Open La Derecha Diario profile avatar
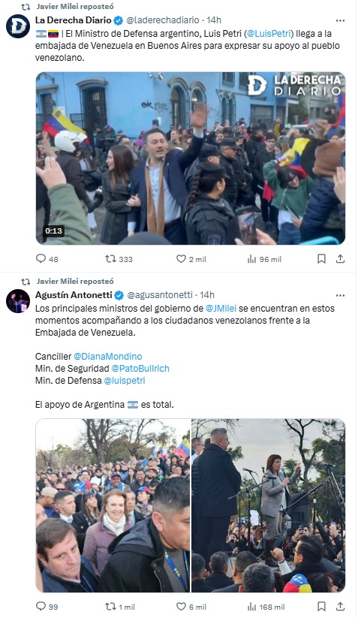The width and height of the screenshot is (364, 618). click(x=18, y=26)
